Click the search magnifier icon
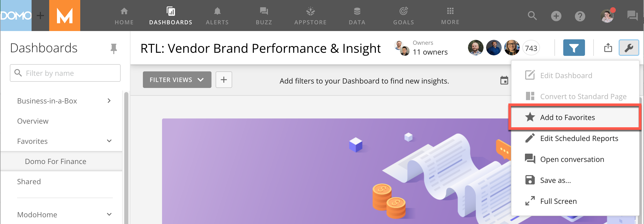This screenshot has height=224, width=644. (532, 16)
